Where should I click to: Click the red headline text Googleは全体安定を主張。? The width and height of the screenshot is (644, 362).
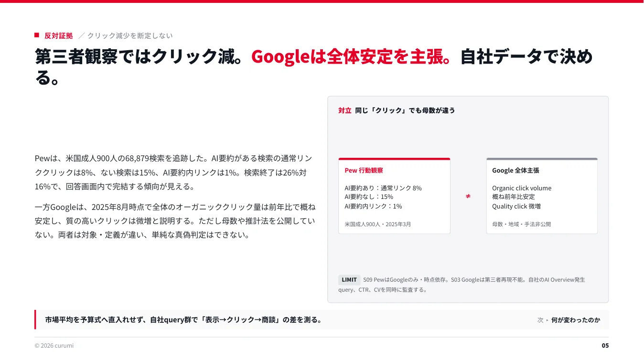pos(351,56)
